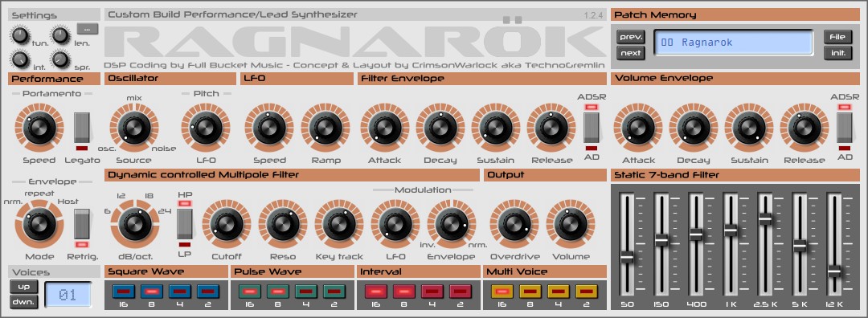Screen dimensions: 868x318
Task: Click the Reso resonance knob
Action: point(283,224)
